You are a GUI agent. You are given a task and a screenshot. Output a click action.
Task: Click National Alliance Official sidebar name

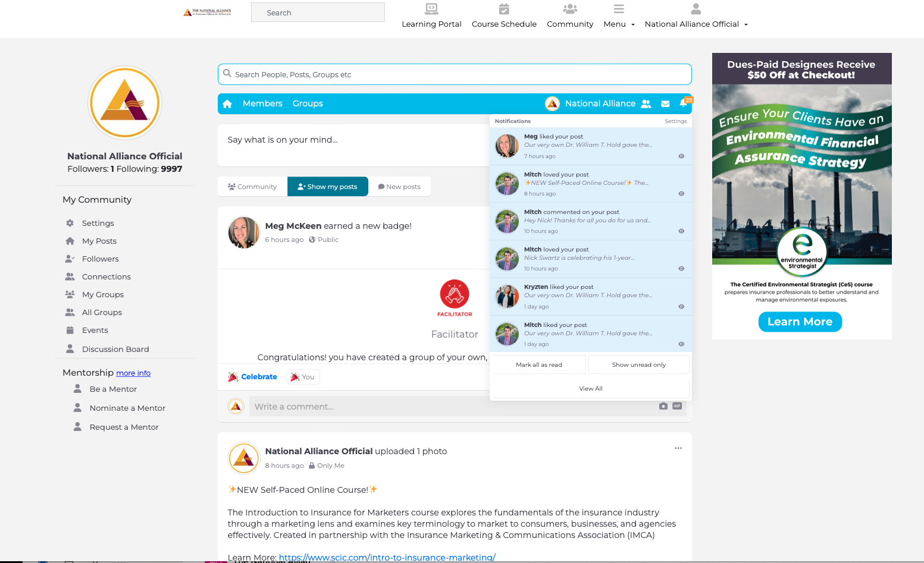click(x=125, y=156)
